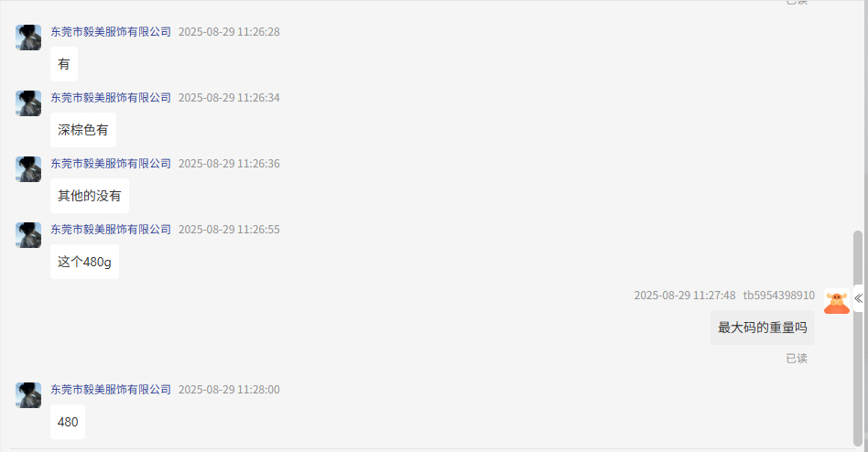Click seller avatar beside 11:26:36 message
Image resolution: width=868 pixels, height=452 pixels.
(x=28, y=168)
